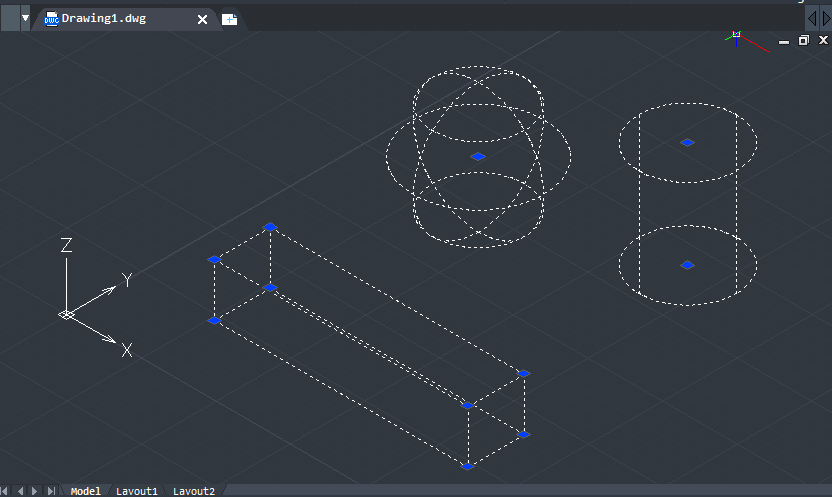Select the sphere's center grip

478,156
